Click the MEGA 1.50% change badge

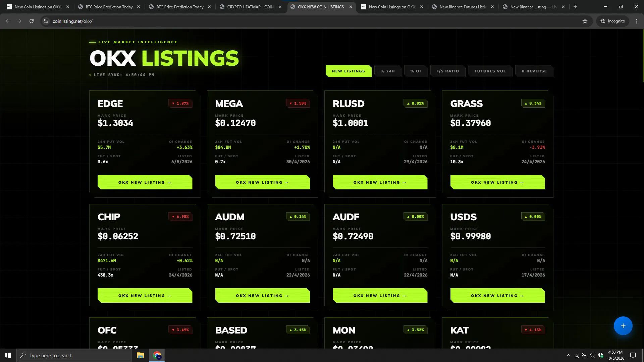pyautogui.click(x=298, y=103)
